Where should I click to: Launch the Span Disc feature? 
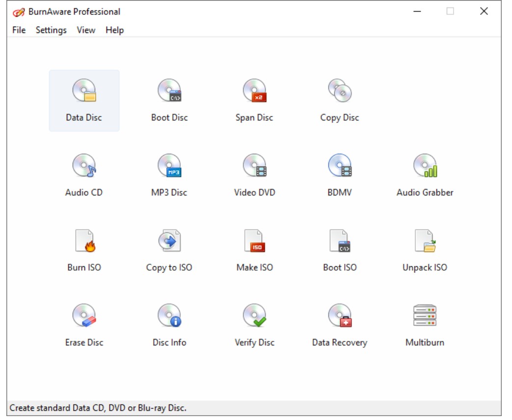click(x=254, y=97)
